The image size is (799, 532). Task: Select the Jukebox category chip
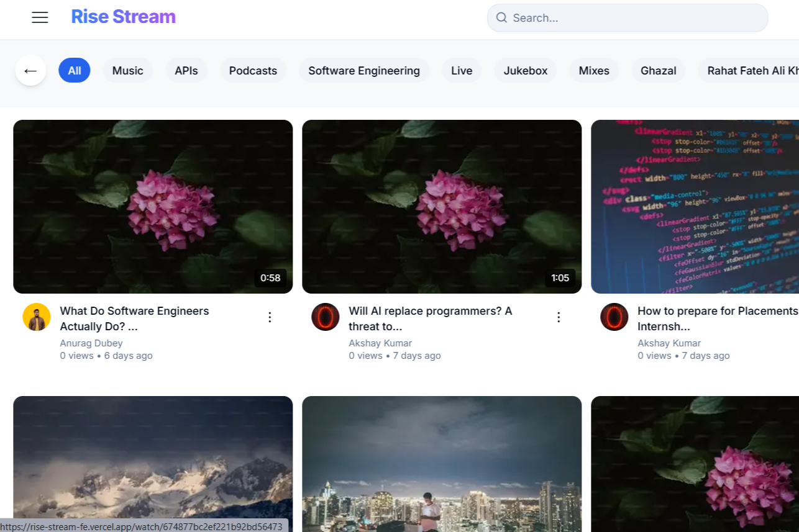point(526,71)
